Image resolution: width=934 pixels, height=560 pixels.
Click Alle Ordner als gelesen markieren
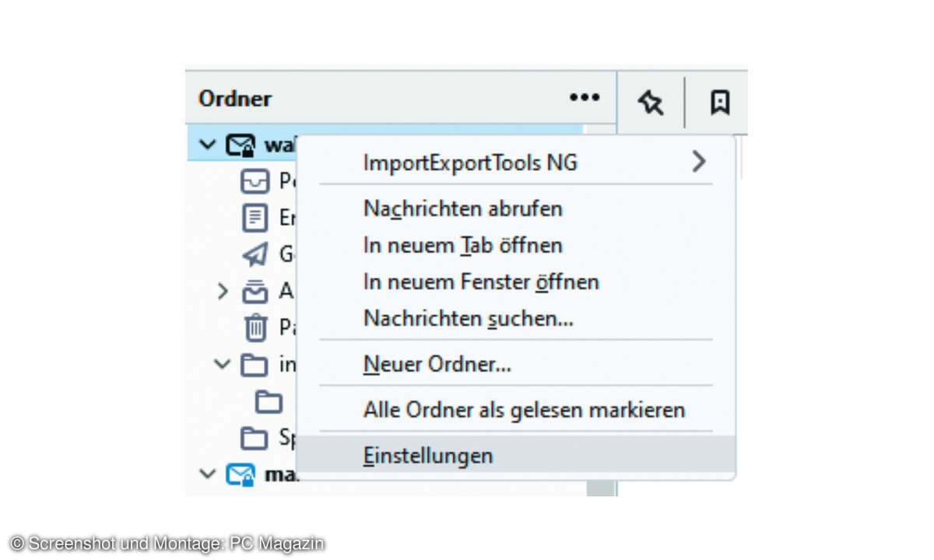(524, 410)
